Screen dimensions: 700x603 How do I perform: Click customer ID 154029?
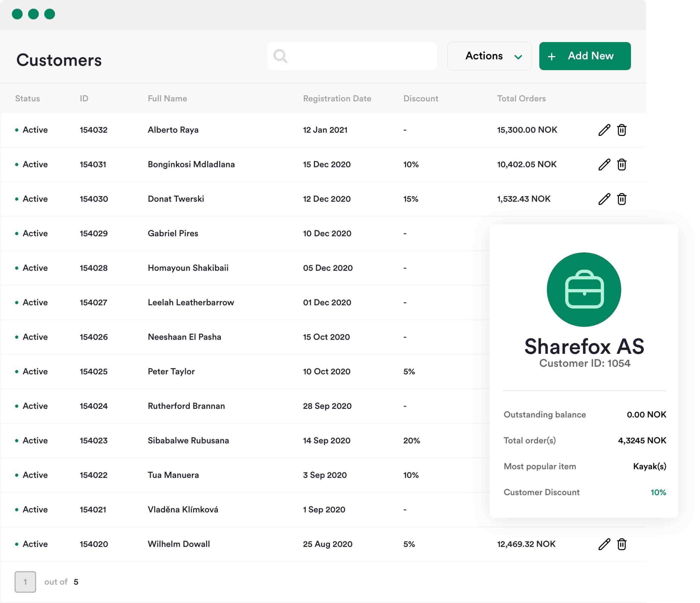click(94, 234)
